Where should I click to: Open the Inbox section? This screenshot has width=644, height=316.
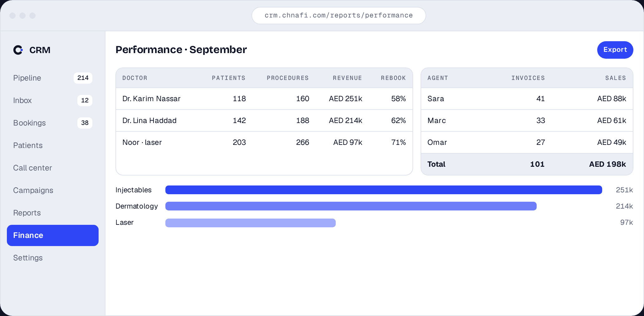(52, 101)
